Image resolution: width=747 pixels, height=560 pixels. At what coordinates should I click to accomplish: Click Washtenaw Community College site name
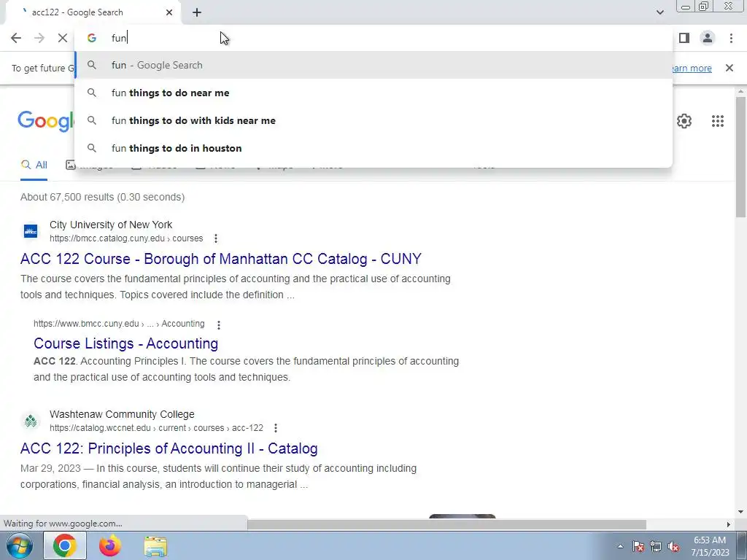(x=122, y=414)
